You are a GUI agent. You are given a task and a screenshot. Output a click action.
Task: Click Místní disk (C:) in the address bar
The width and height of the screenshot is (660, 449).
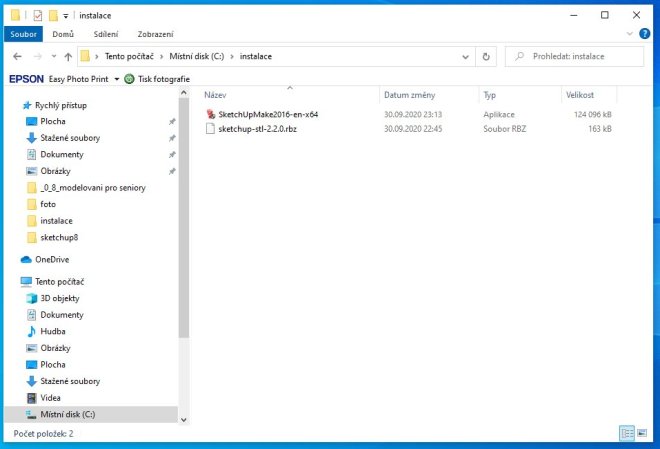pos(197,56)
